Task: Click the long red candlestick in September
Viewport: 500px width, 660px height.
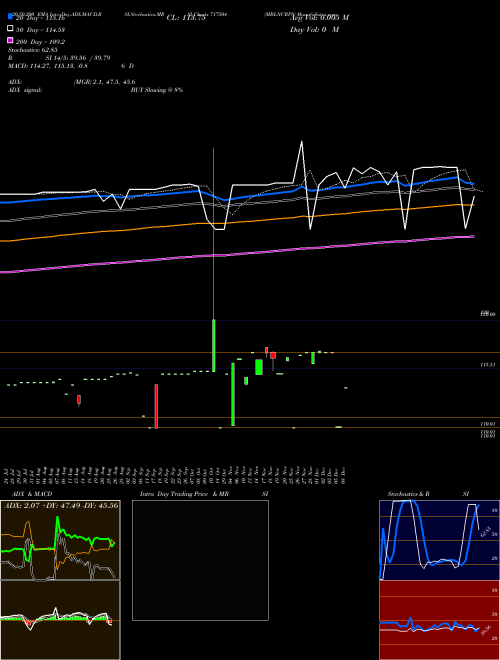Action: coord(156,406)
